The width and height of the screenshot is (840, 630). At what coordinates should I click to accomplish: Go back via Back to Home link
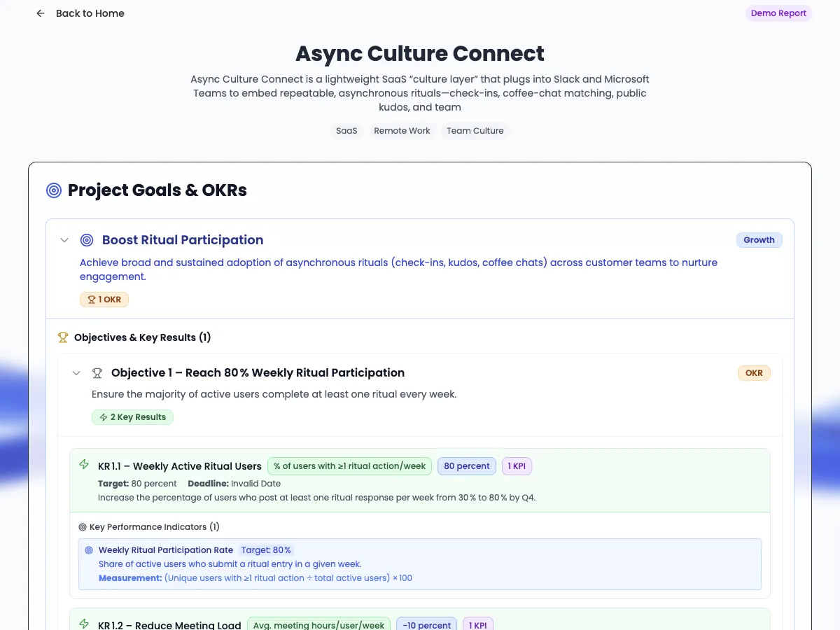coord(90,13)
